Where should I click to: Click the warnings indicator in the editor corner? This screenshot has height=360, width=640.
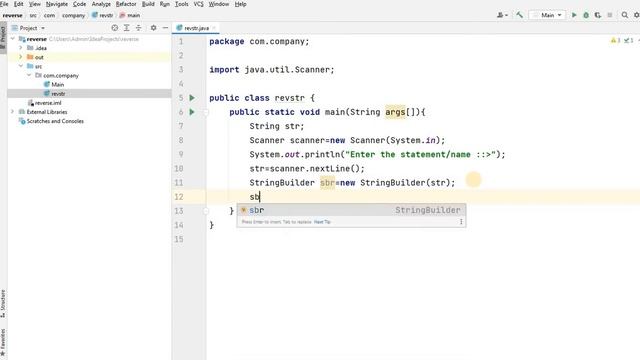pos(615,40)
